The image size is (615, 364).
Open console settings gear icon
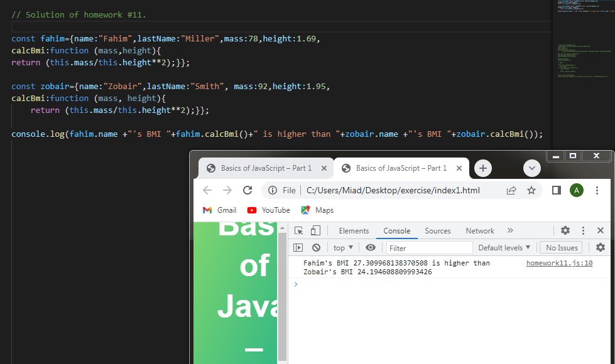click(x=601, y=247)
